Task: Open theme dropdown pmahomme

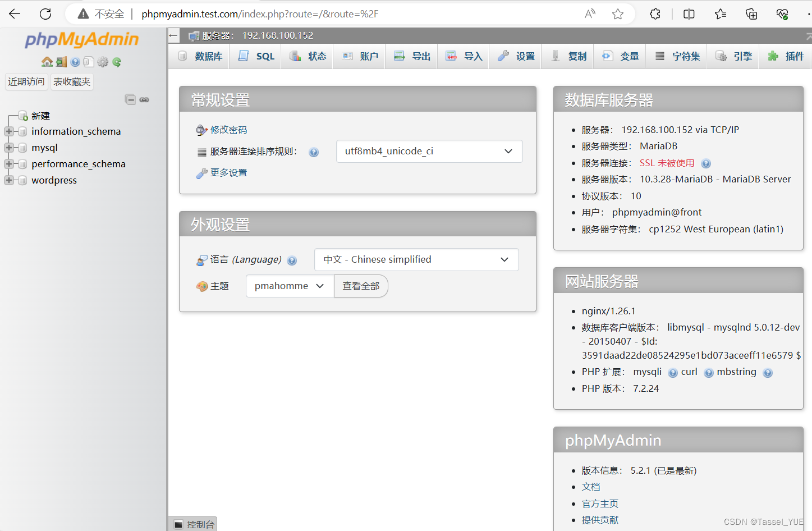Action: pos(290,286)
